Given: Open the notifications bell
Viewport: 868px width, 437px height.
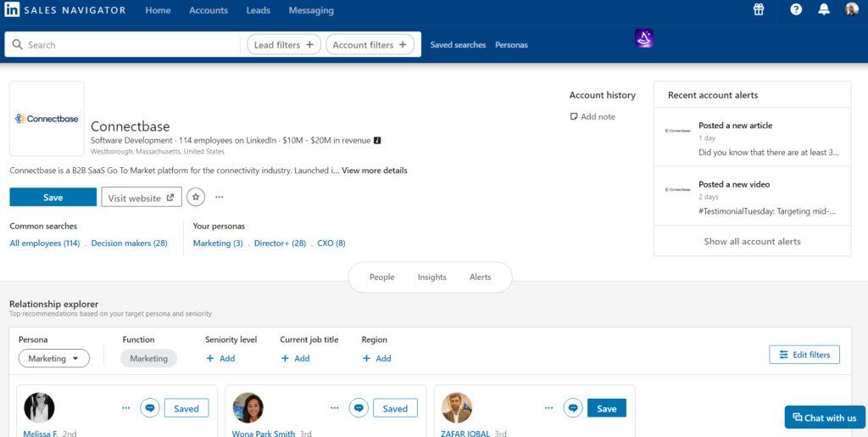Looking at the screenshot, I should [x=824, y=9].
